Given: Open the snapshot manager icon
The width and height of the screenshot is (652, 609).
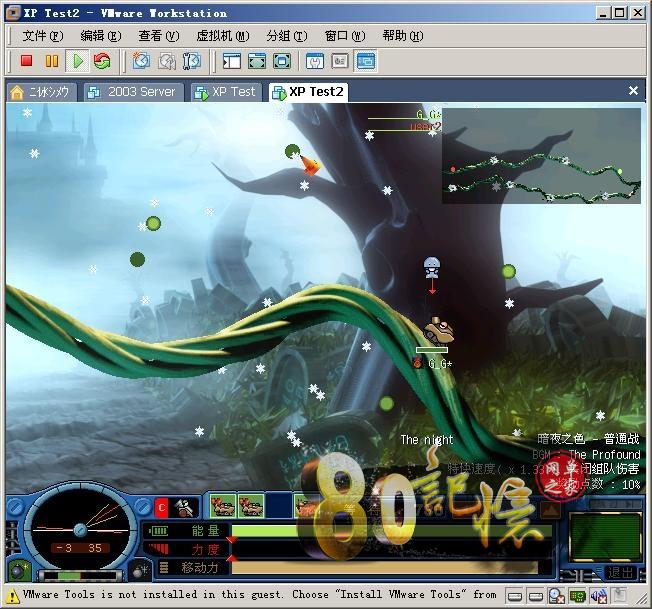Looking at the screenshot, I should pyautogui.click(x=191, y=61).
